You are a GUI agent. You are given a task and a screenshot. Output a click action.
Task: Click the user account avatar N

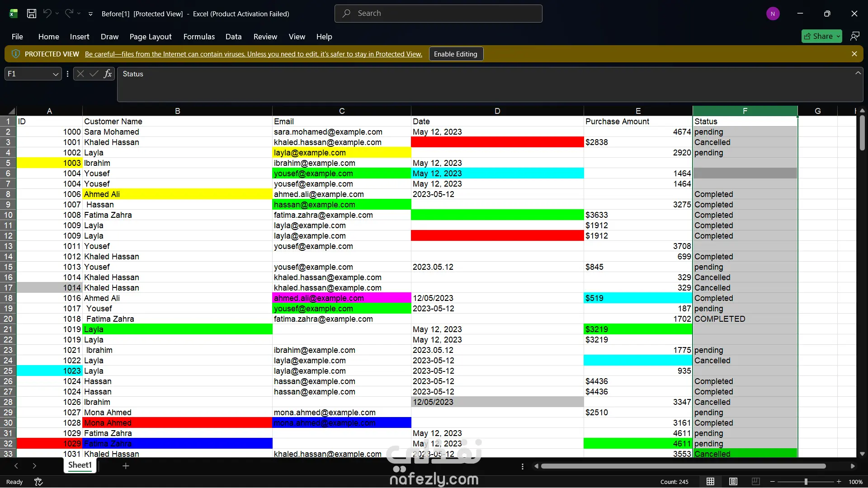point(773,14)
